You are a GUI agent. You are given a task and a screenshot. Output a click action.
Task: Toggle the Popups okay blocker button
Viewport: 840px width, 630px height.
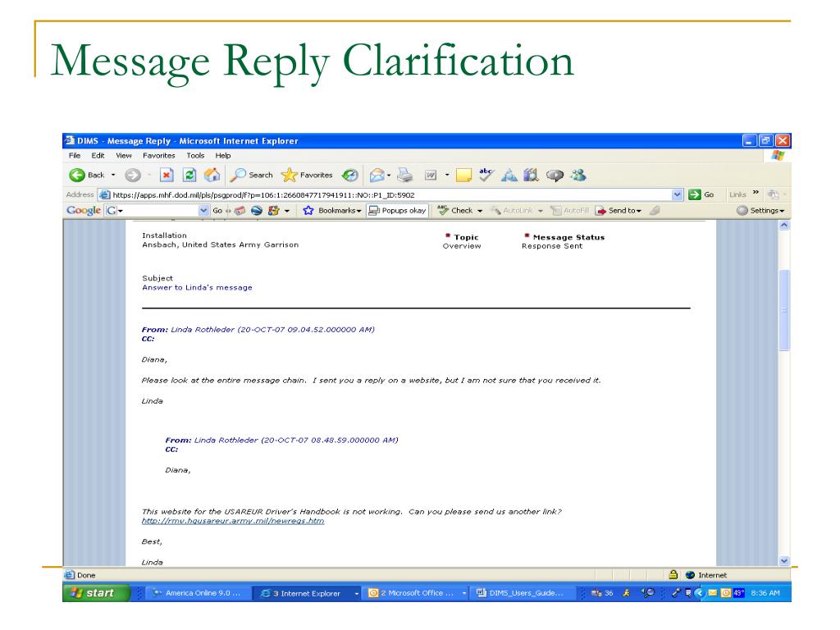[398, 210]
